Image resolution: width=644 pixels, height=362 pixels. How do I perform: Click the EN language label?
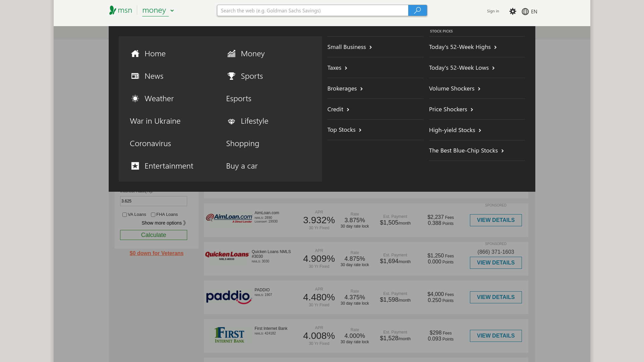534,12
